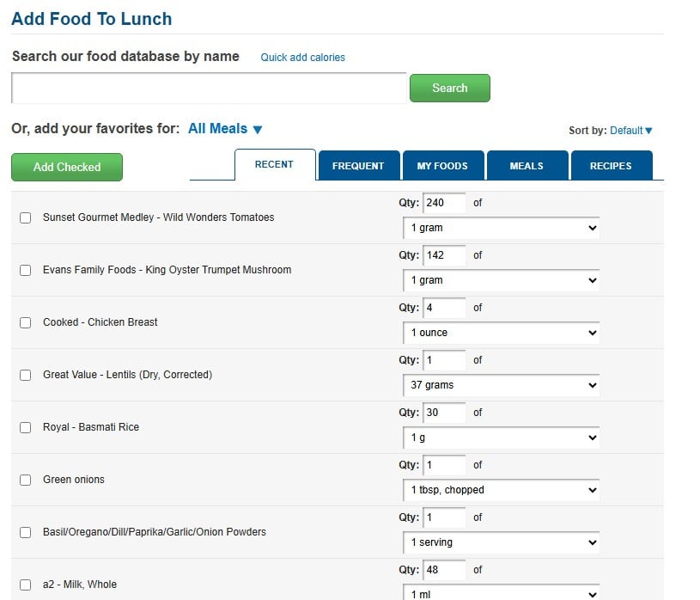Open unit dropdown for King Oyster Mushroom
Screen dimensions: 700x600
[x=501, y=280]
